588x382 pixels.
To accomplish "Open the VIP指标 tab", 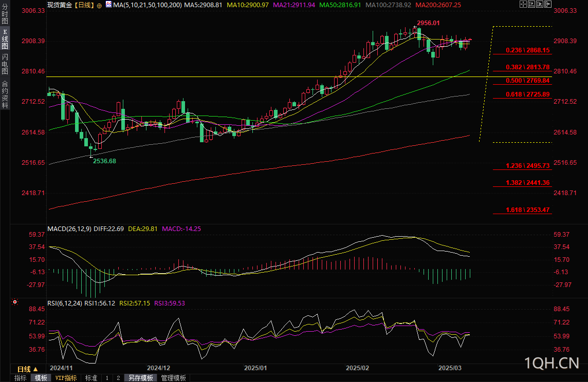I will (x=66, y=378).
